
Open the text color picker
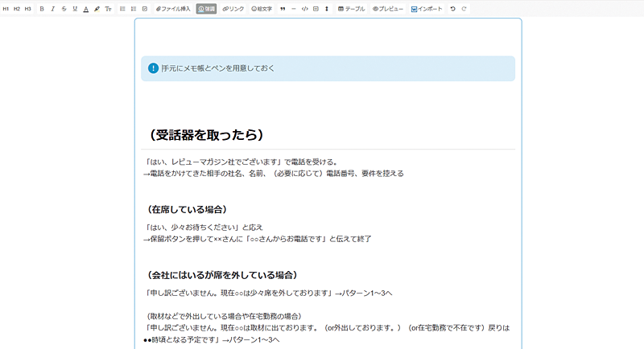pos(86,9)
